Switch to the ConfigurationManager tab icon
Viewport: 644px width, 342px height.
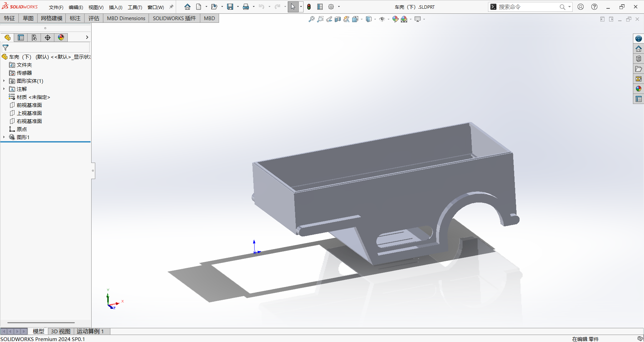[x=34, y=38]
